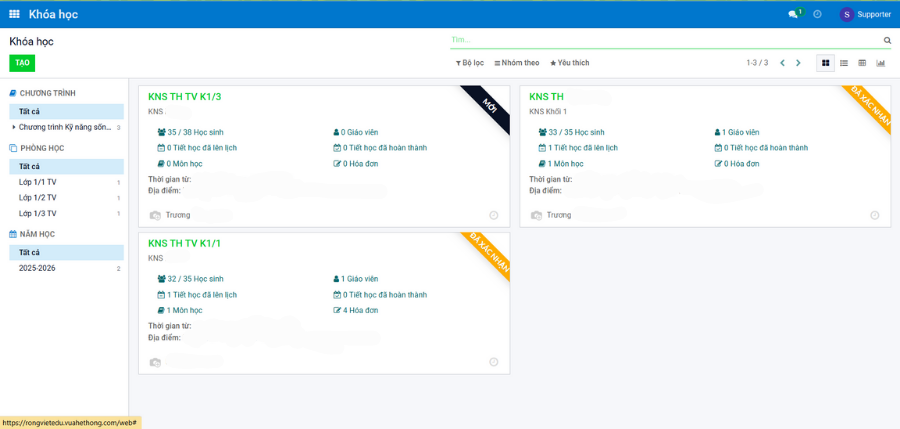
Task: Switch to pivot table view
Action: point(862,63)
